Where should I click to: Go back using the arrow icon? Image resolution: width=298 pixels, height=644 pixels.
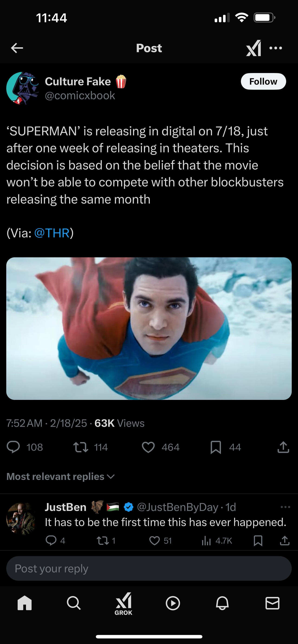[17, 48]
